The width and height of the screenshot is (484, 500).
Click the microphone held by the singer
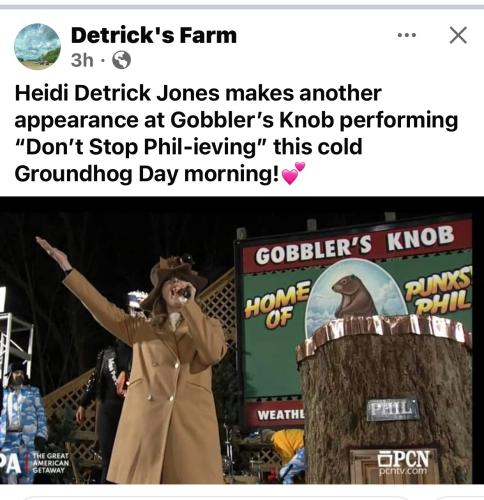[184, 293]
